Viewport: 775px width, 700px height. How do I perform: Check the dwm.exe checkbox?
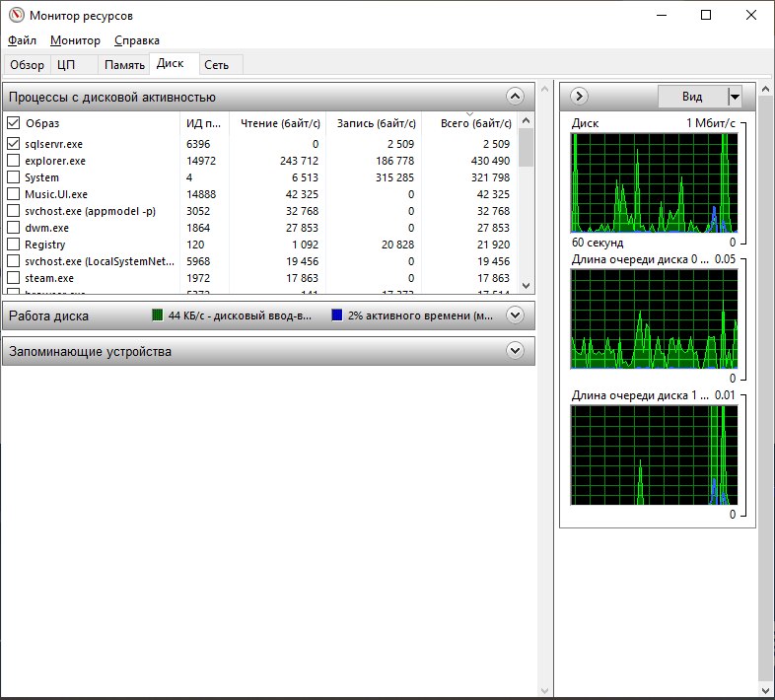tap(14, 228)
